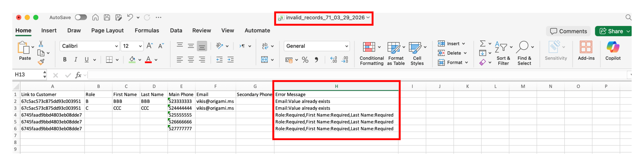
Task: Toggle Center alignment
Action: pyautogui.click(x=191, y=60)
